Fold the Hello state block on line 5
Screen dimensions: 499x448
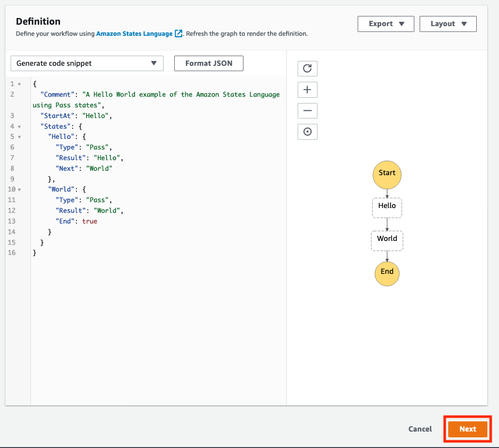click(x=19, y=137)
